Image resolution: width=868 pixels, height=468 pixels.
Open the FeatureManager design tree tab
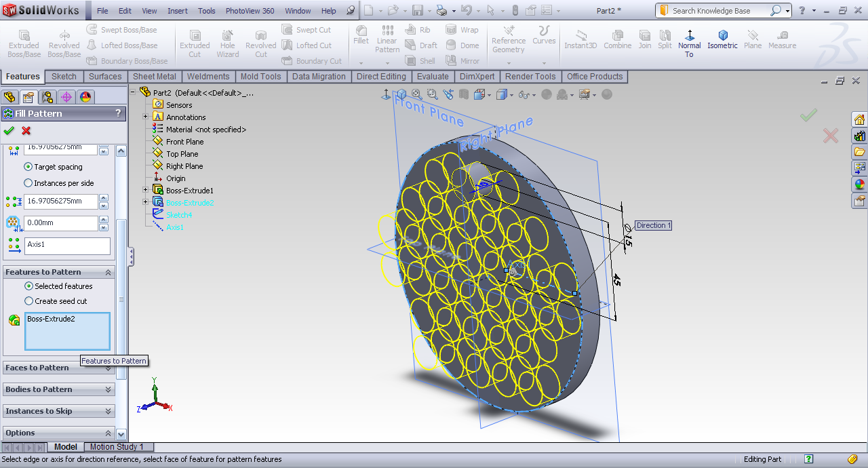click(x=9, y=97)
